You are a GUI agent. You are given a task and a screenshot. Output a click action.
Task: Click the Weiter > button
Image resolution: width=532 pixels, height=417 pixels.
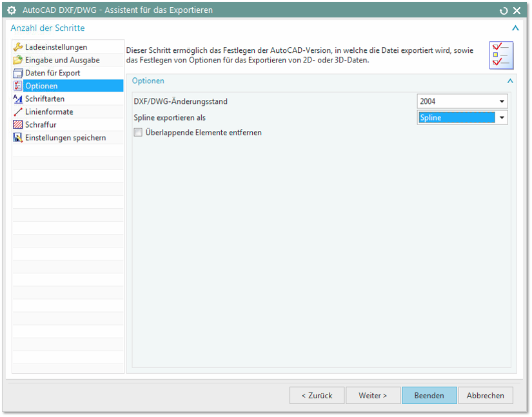tap(373, 396)
